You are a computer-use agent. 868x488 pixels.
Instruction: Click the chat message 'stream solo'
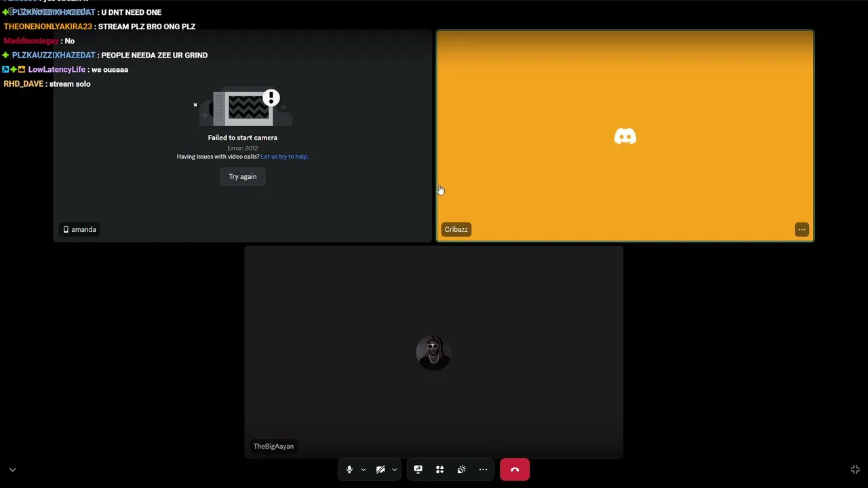(x=70, y=83)
